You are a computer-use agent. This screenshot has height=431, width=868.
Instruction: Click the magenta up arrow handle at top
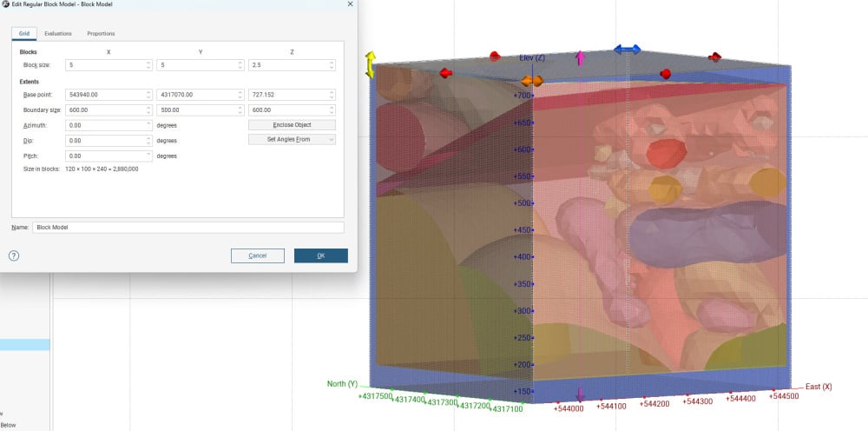(580, 58)
